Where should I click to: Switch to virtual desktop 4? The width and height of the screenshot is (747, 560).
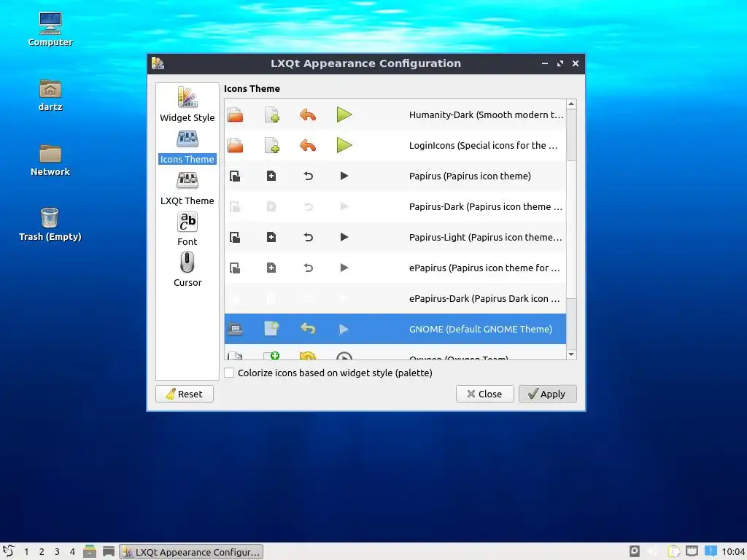click(72, 551)
